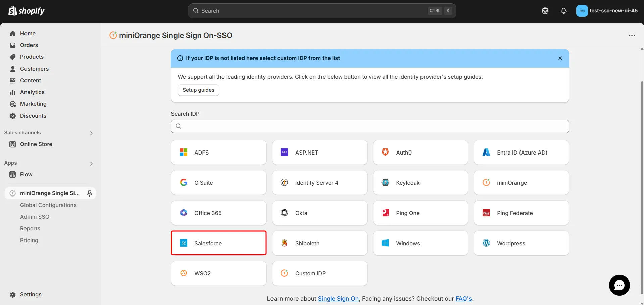Screen dimensions: 644x305
Task: Select the ADFS identity provider
Action: (x=218, y=152)
